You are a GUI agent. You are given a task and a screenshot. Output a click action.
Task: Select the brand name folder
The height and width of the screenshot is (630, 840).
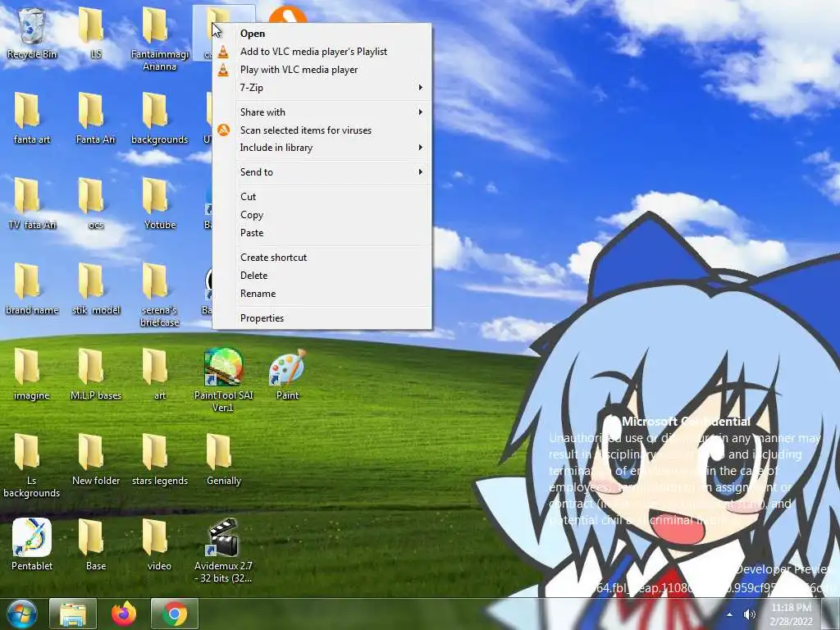32,289
